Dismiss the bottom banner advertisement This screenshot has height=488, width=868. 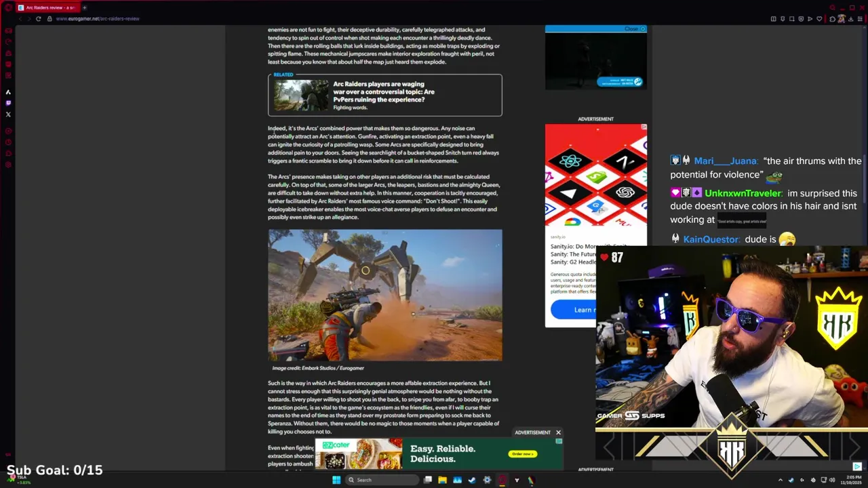coord(558,432)
